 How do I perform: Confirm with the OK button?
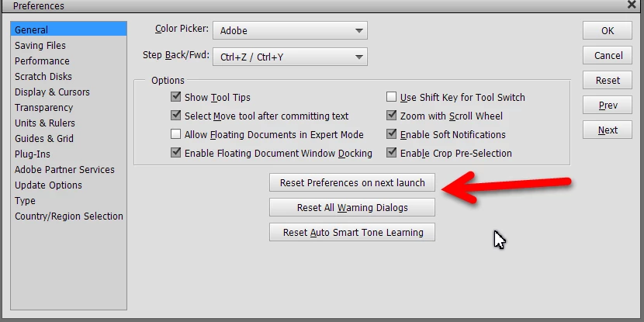coord(607,30)
